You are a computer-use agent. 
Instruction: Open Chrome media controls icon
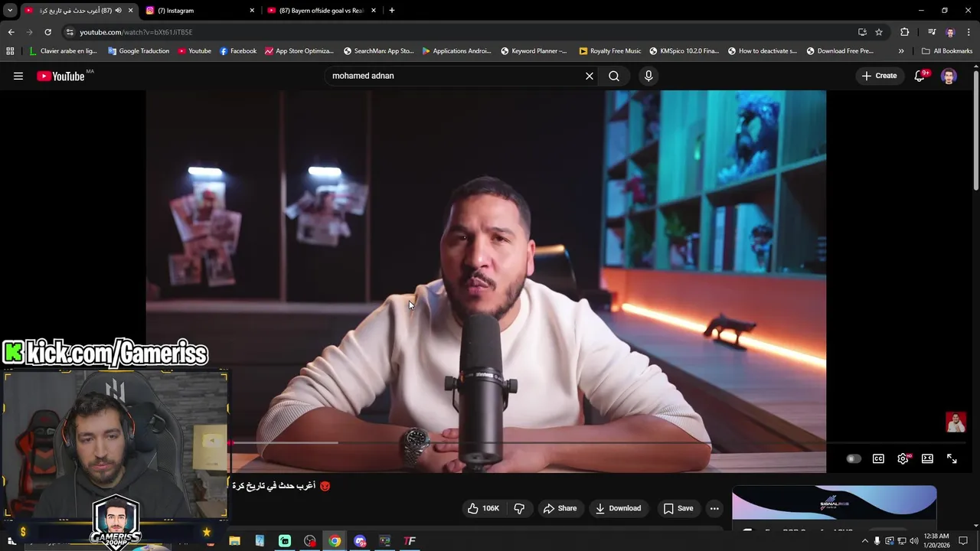932,32
